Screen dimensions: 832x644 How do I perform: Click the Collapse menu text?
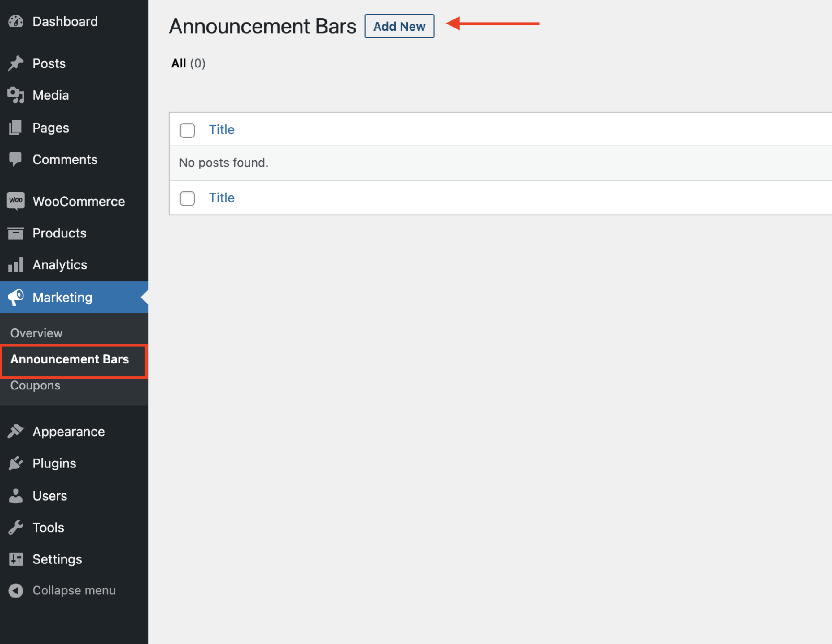click(74, 590)
